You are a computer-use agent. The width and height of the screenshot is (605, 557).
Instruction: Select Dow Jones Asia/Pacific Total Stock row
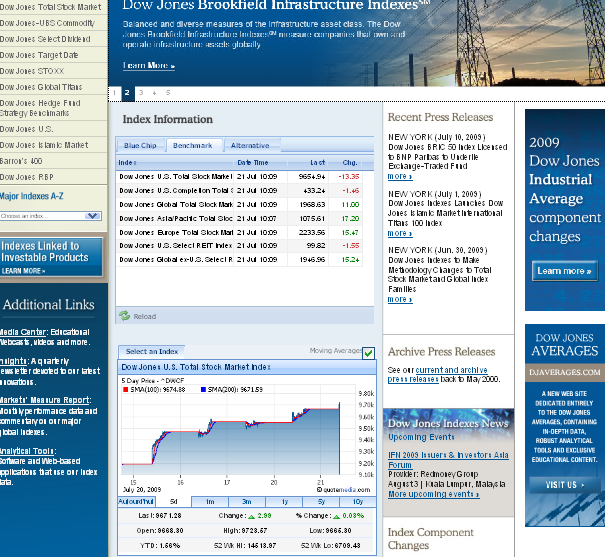pyautogui.click(x=239, y=218)
